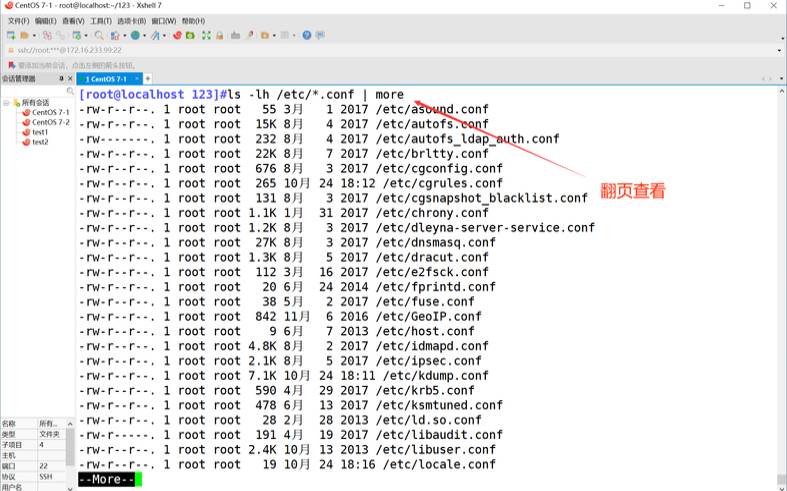The width and height of the screenshot is (787, 491).
Task: Click the keyboard key-mapping toolbar icon
Action: coord(235,35)
